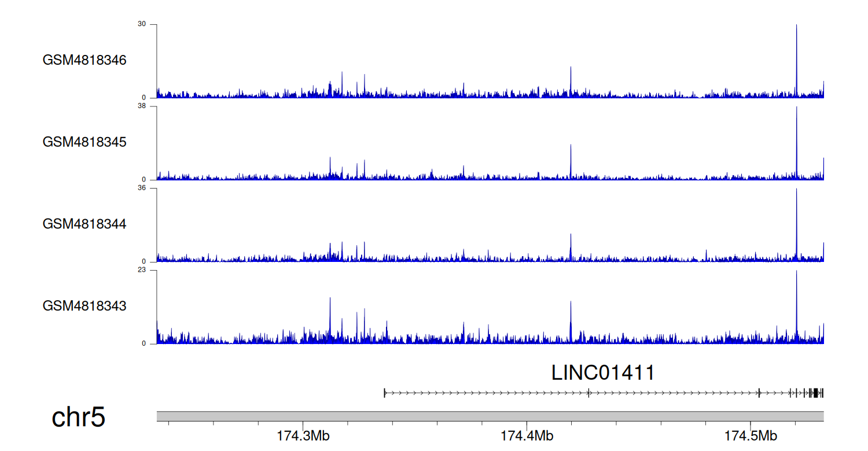Click the y-axis maximum 23 value
Viewport: 868px width, 451px height.
point(142,270)
